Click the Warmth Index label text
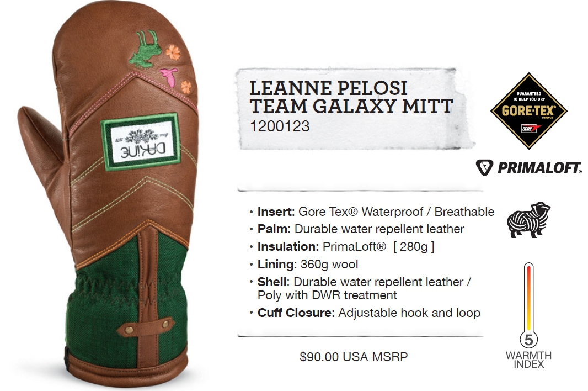Screen dimensions: 588x391 (528, 360)
